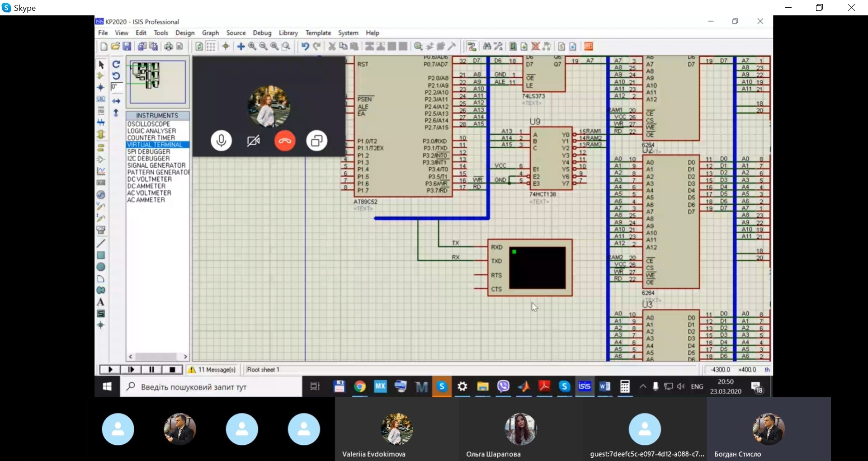Select the 2D text A tool
The height and width of the screenshot is (461, 868).
pyautogui.click(x=101, y=302)
